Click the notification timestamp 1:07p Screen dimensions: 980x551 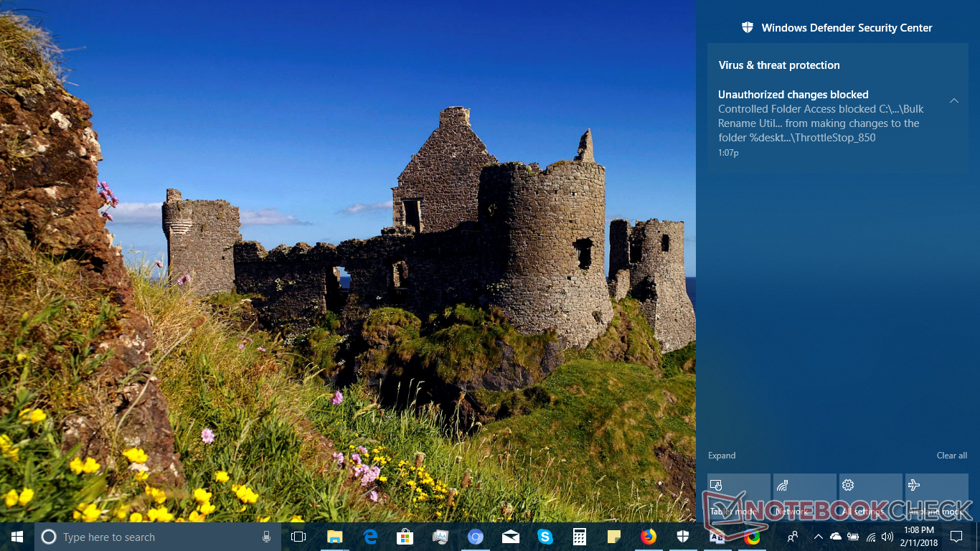pos(728,153)
